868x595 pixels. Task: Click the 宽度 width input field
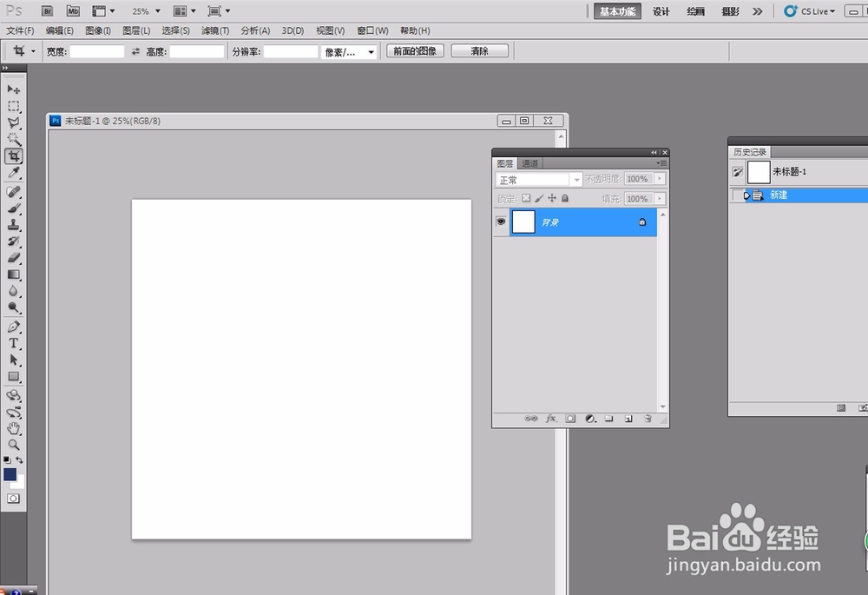pos(97,51)
